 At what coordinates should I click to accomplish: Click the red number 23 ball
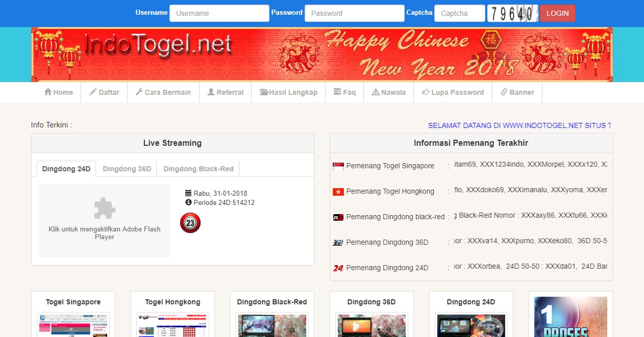[190, 223]
